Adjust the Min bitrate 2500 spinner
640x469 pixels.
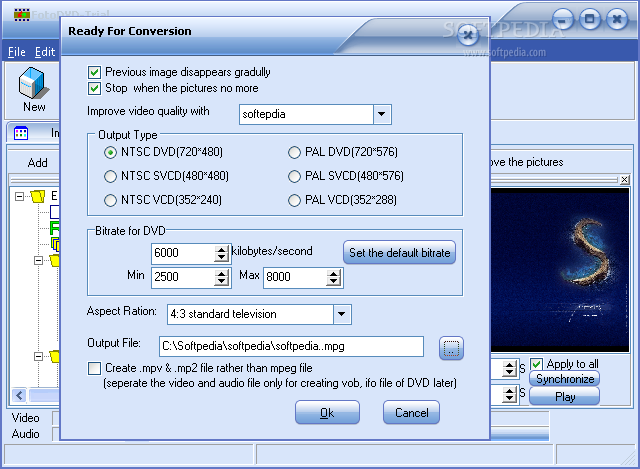tap(221, 278)
